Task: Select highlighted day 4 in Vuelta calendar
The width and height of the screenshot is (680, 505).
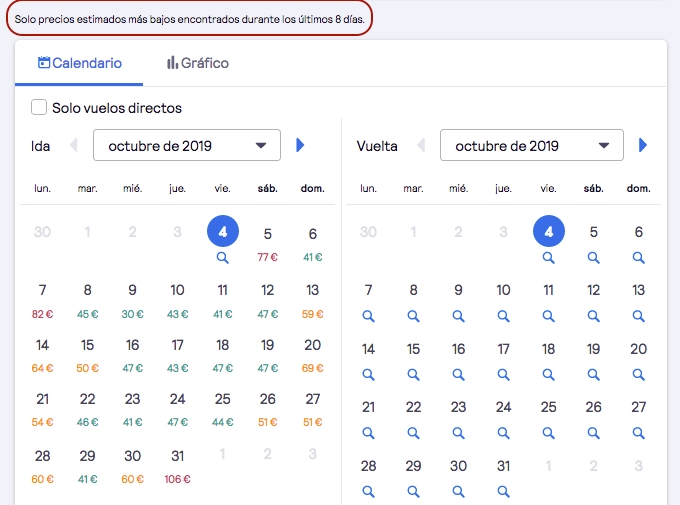Action: point(549,231)
